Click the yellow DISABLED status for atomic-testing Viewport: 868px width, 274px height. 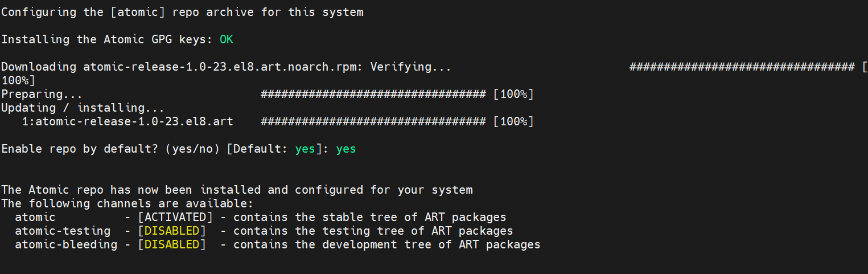tap(172, 231)
